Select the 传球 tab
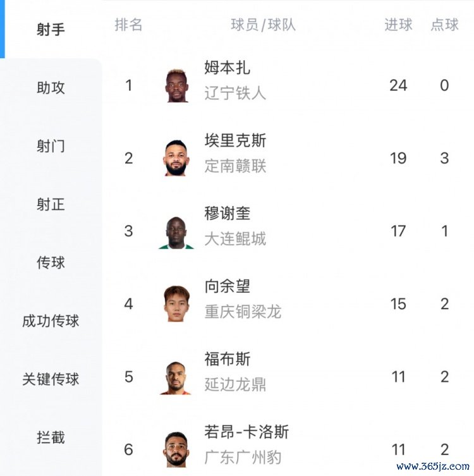This screenshot has height=476, width=474. point(51,262)
